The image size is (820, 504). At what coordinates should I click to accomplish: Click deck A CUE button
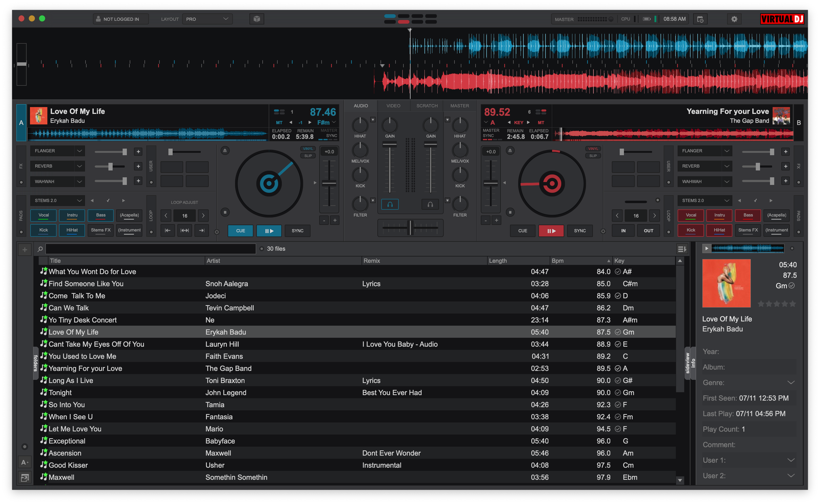[241, 231]
